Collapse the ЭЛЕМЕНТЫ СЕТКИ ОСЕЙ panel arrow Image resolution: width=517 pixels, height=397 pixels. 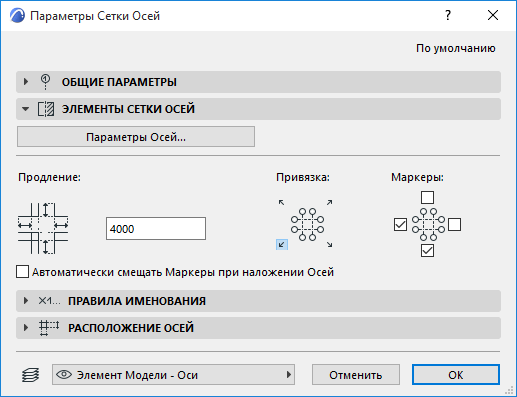tap(25, 109)
